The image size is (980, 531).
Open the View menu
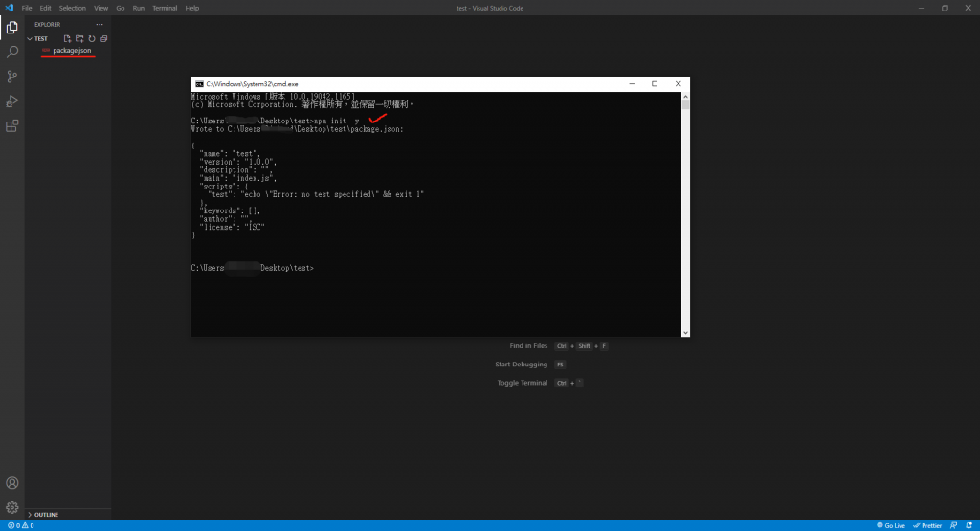tap(100, 8)
